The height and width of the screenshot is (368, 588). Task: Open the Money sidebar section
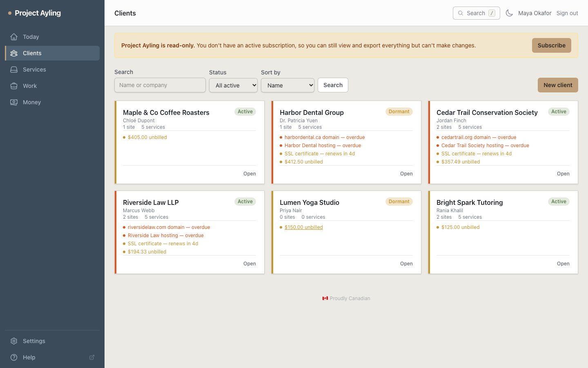(x=52, y=102)
